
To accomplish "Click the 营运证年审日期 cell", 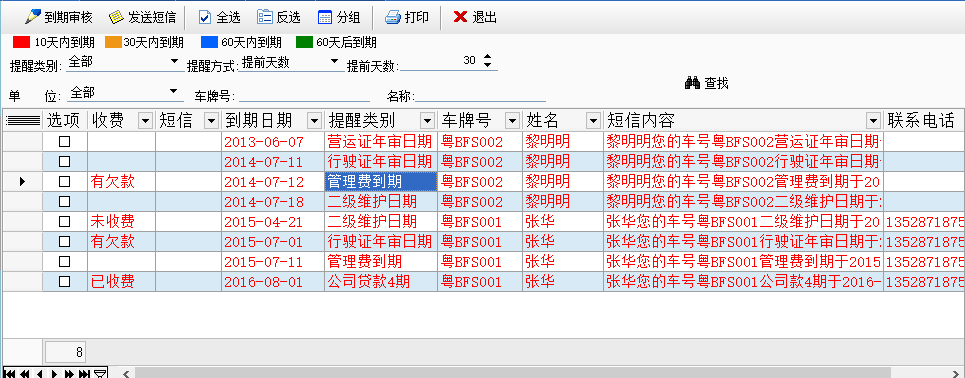I will 381,142.
